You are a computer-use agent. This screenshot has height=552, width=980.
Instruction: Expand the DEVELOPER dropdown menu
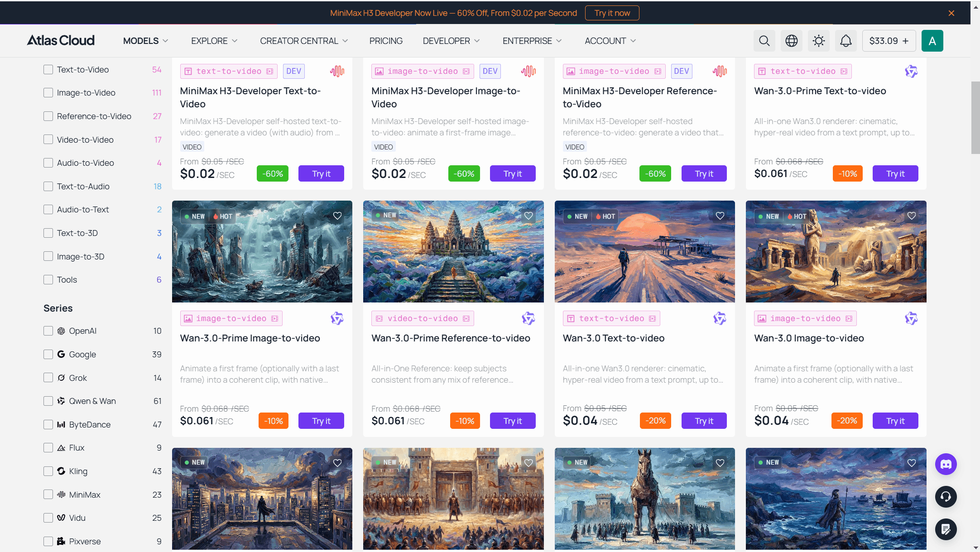pos(451,41)
